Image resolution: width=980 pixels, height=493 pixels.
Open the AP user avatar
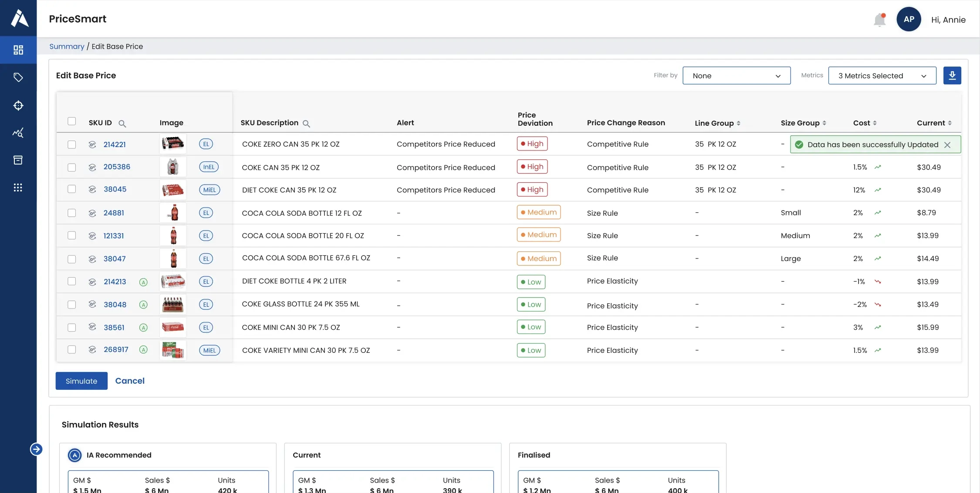point(909,19)
